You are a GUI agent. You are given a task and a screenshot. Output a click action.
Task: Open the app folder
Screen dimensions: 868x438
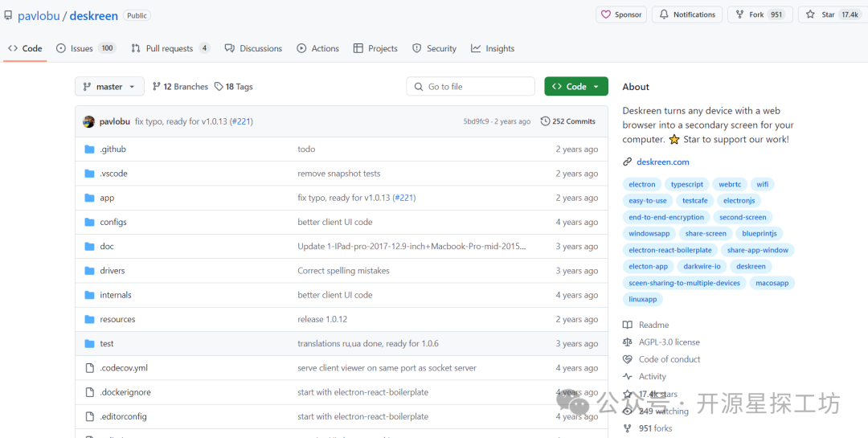coord(108,199)
